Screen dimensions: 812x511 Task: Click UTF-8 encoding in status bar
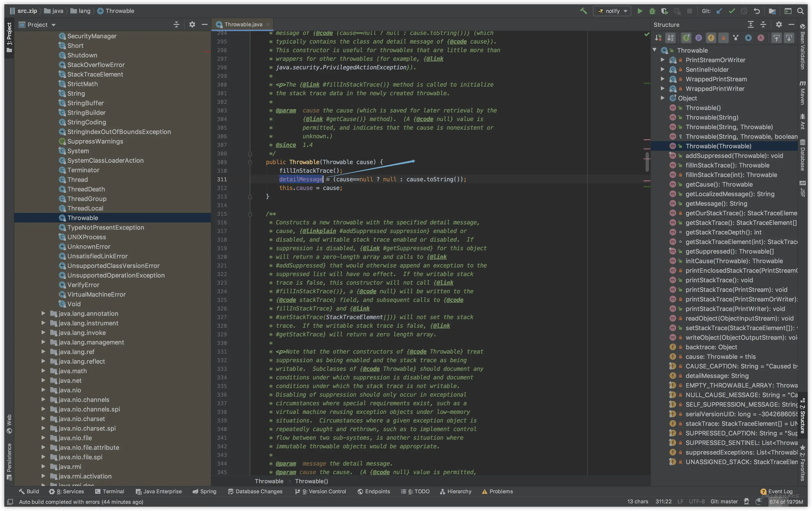pyautogui.click(x=697, y=502)
